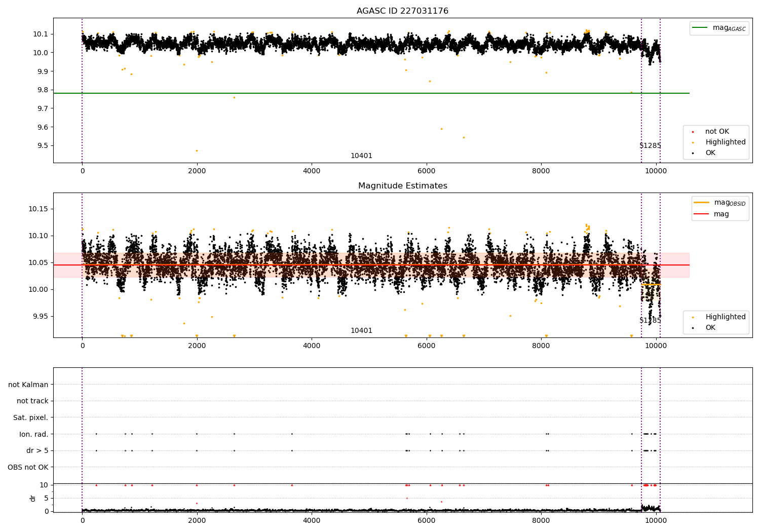Click the lowest orange outlier near 2000 in top plot
760x532 pixels.
click(197, 150)
